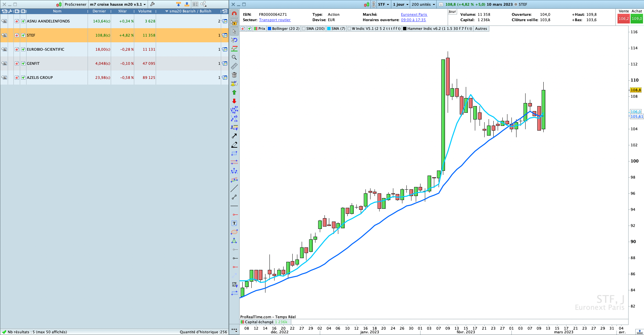Open the m7 croise hausse m20 screener dropdown

118,4
